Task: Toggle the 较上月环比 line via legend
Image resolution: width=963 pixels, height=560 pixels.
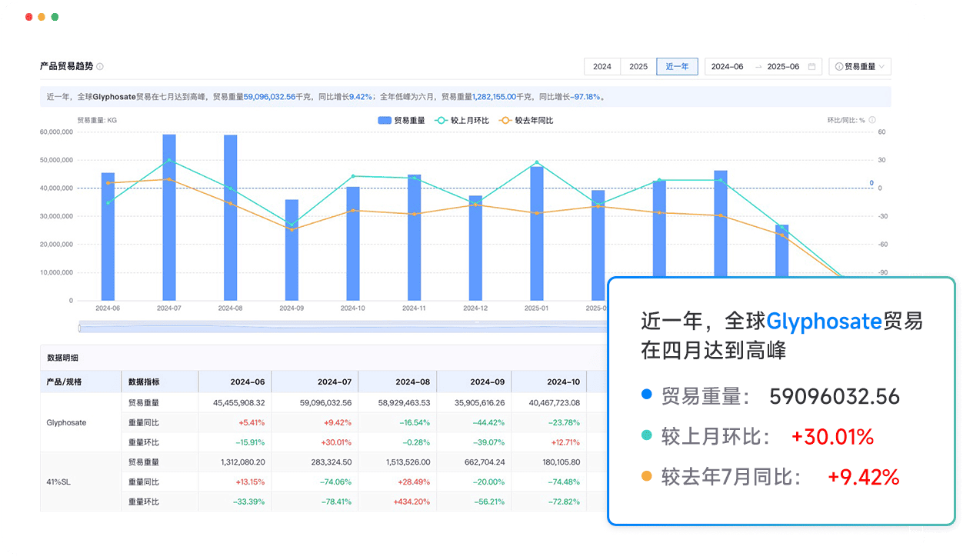Action: [x=456, y=119]
